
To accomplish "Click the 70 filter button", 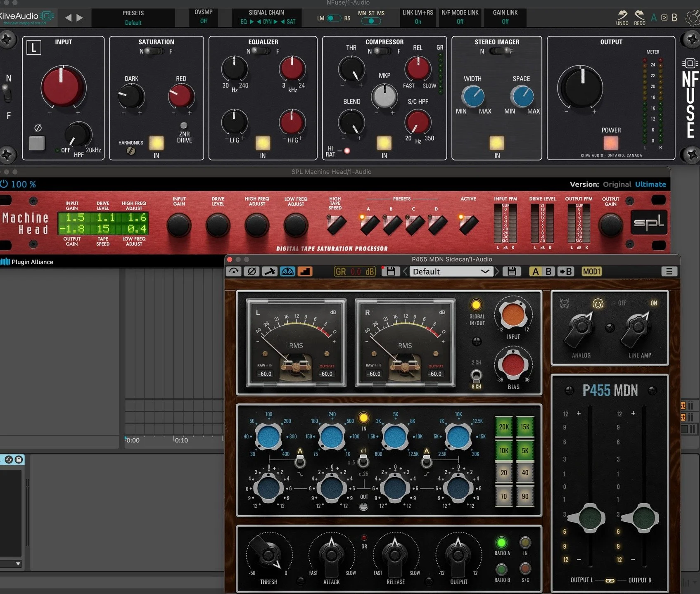I will (x=503, y=496).
